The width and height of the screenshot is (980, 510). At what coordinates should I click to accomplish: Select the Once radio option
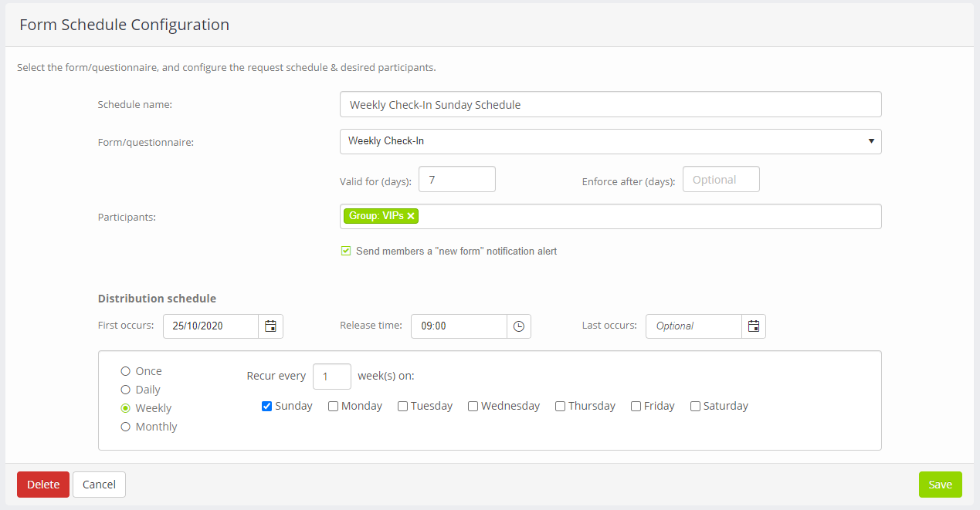125,371
